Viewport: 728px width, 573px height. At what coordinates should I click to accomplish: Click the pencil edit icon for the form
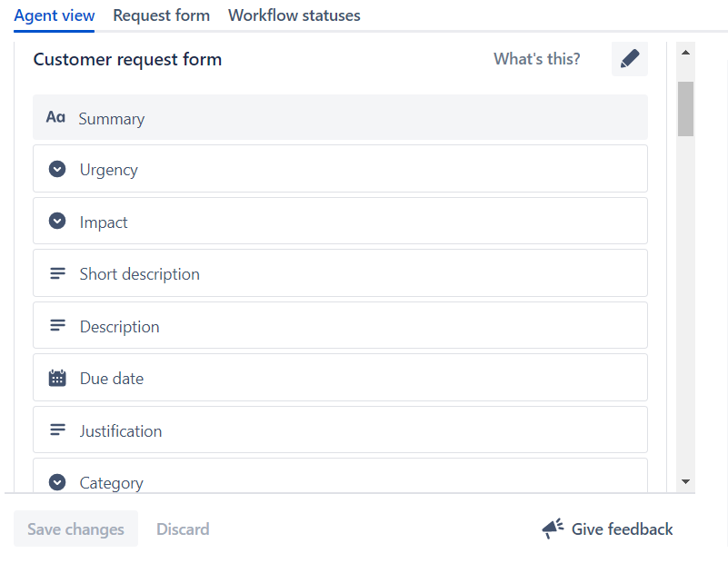pyautogui.click(x=629, y=58)
